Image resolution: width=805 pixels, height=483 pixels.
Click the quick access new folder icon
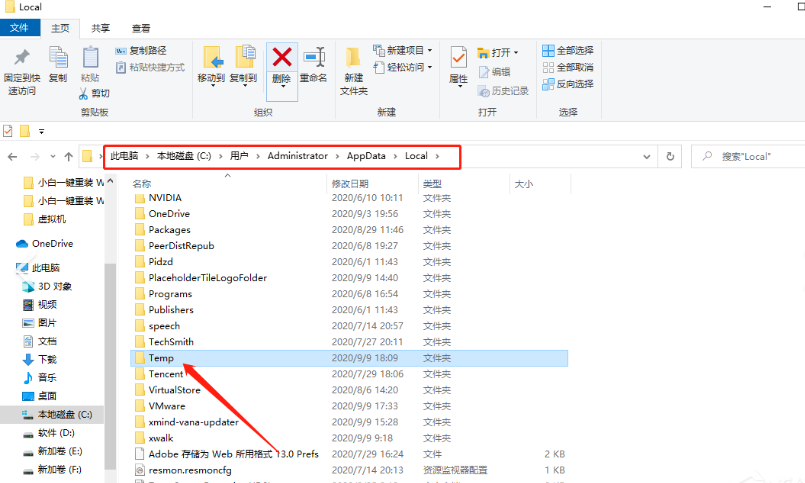pyautogui.click(x=25, y=131)
